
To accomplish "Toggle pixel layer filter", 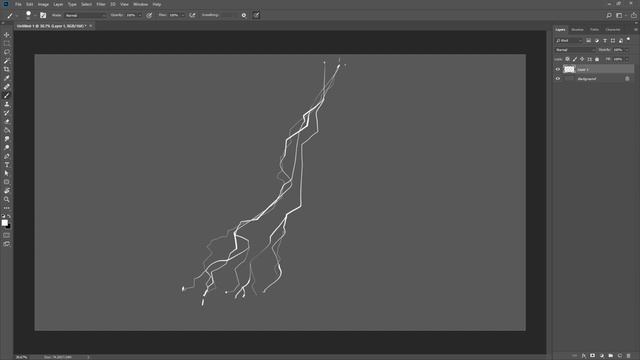I will point(588,40).
